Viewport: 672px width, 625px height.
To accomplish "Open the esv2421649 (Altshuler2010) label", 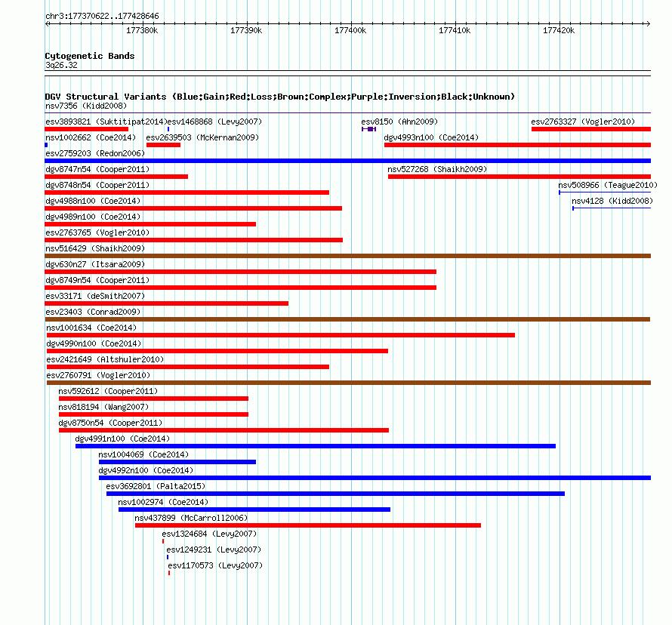I will point(105,359).
